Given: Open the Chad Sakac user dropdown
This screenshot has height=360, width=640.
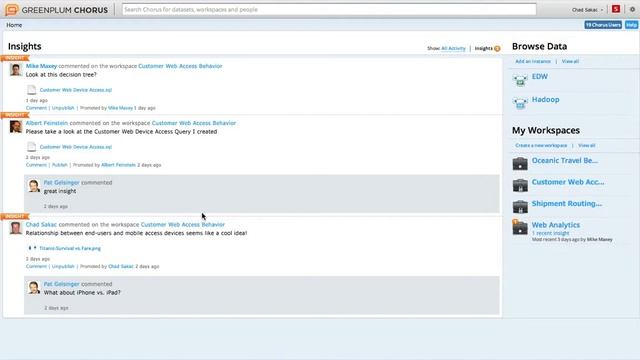Looking at the screenshot, I should coord(587,9).
